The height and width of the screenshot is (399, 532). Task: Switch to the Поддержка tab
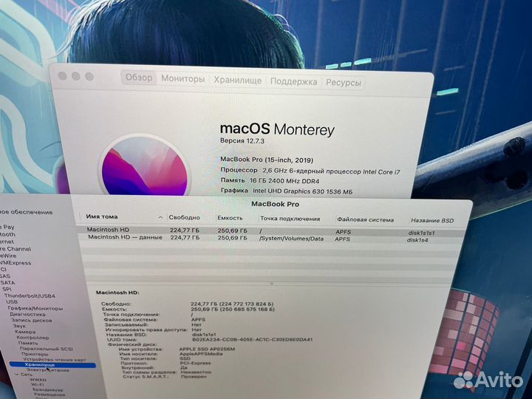coord(293,81)
